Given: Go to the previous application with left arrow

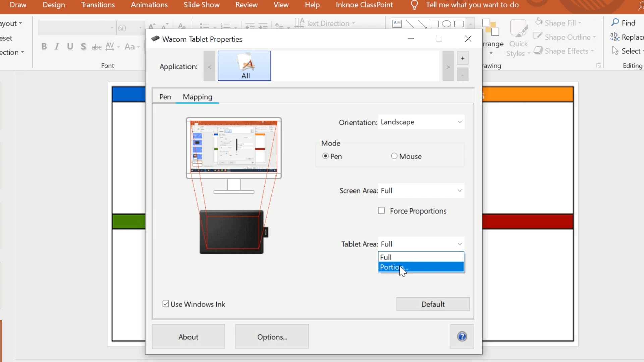Looking at the screenshot, I should point(209,66).
